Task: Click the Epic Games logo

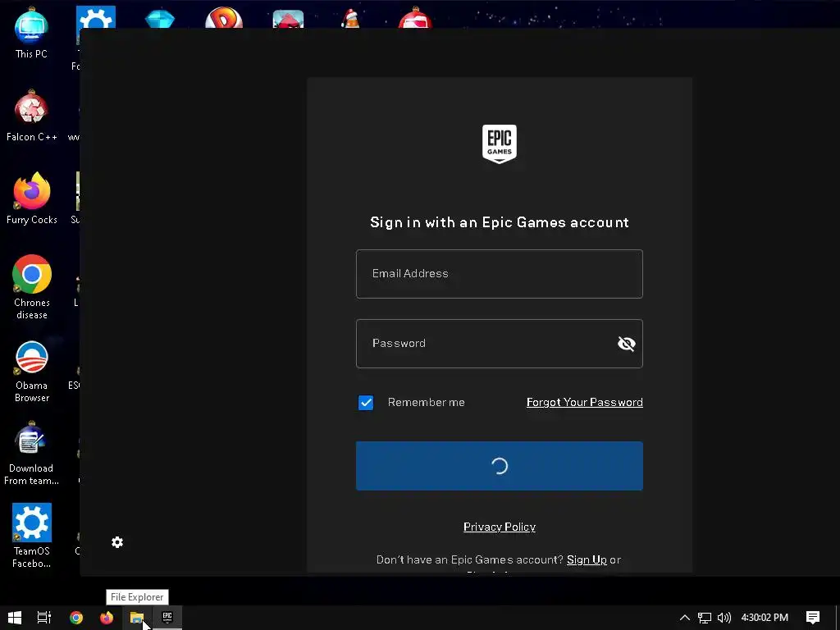Action: point(500,144)
